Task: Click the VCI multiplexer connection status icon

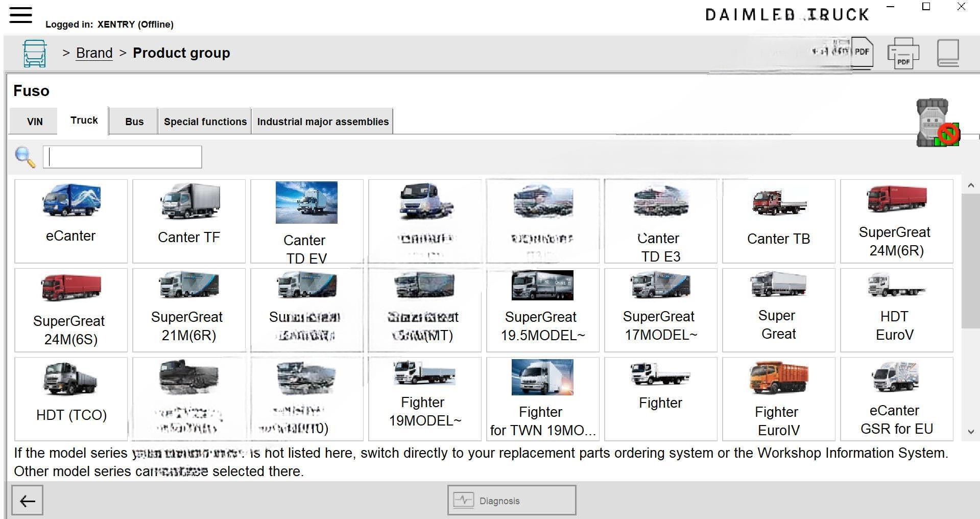Action: click(938, 123)
